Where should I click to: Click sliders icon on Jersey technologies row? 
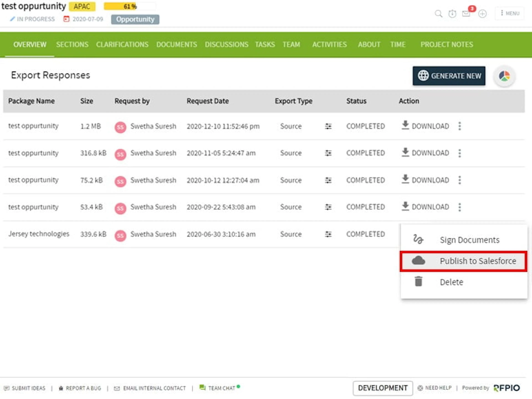(x=328, y=234)
